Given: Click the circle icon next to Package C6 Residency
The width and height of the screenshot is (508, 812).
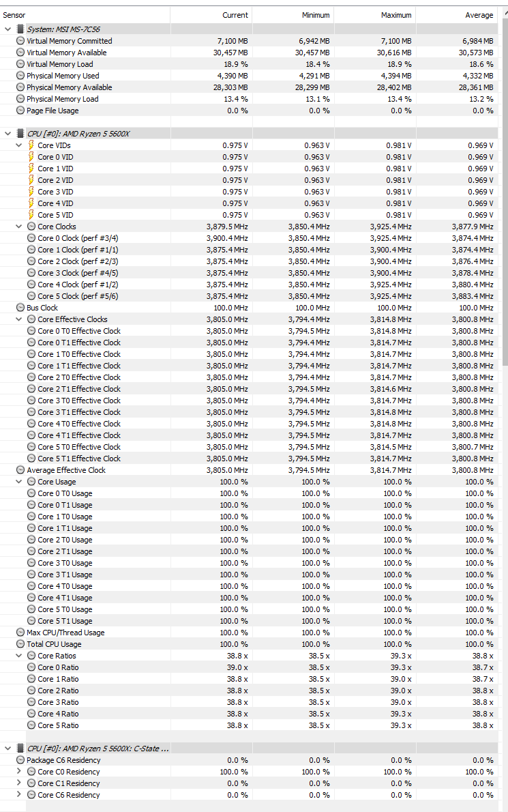Looking at the screenshot, I should (20, 760).
